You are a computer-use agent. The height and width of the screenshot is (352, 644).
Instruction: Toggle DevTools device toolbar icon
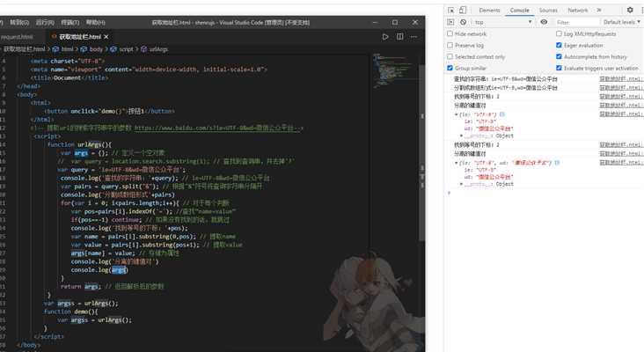point(463,11)
